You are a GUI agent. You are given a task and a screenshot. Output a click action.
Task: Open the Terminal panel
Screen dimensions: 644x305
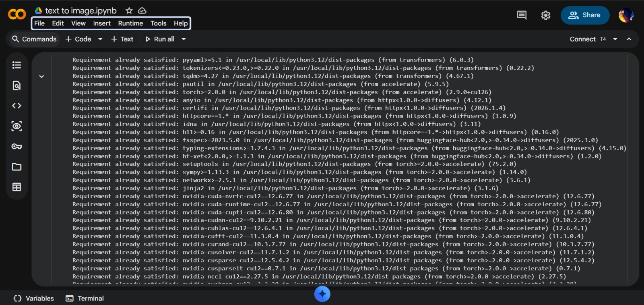[85, 298]
